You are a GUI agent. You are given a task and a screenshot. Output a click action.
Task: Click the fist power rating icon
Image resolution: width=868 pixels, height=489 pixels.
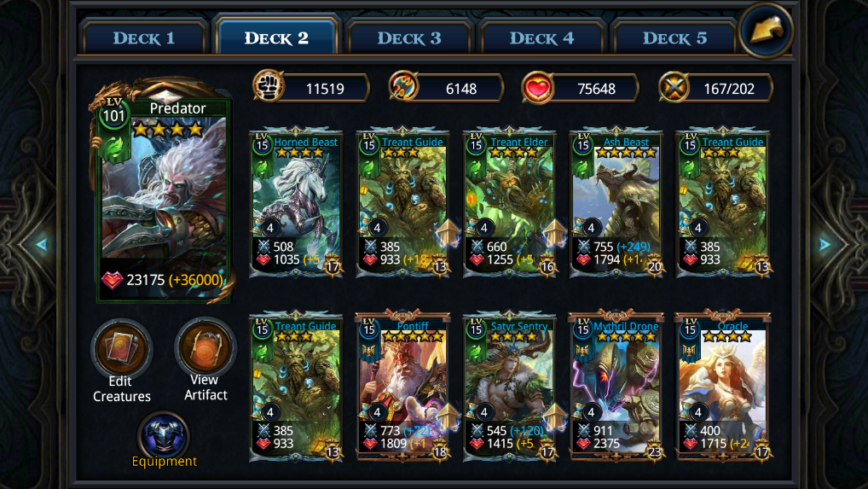(269, 86)
